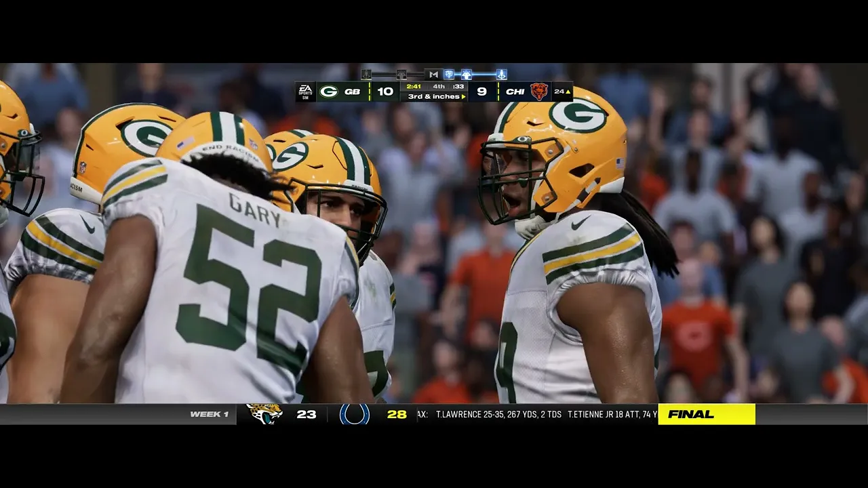This screenshot has width=868, height=488.
Task: Click the Chicago Bears logo in scoreboard
Action: [x=539, y=91]
